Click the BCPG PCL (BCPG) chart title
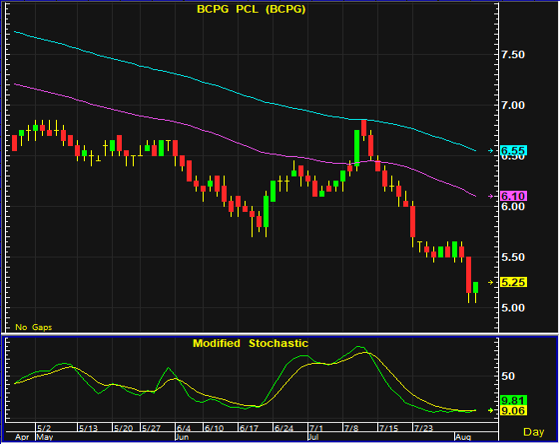The image size is (560, 444). click(251, 9)
